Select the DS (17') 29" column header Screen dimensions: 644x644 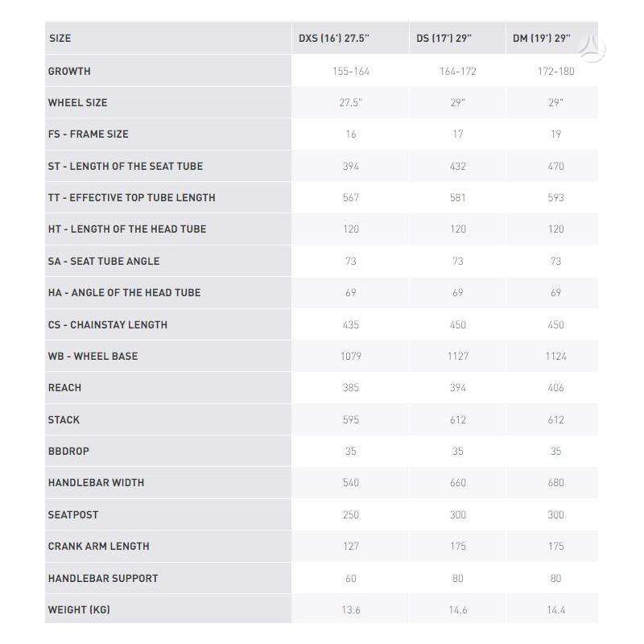(x=444, y=38)
